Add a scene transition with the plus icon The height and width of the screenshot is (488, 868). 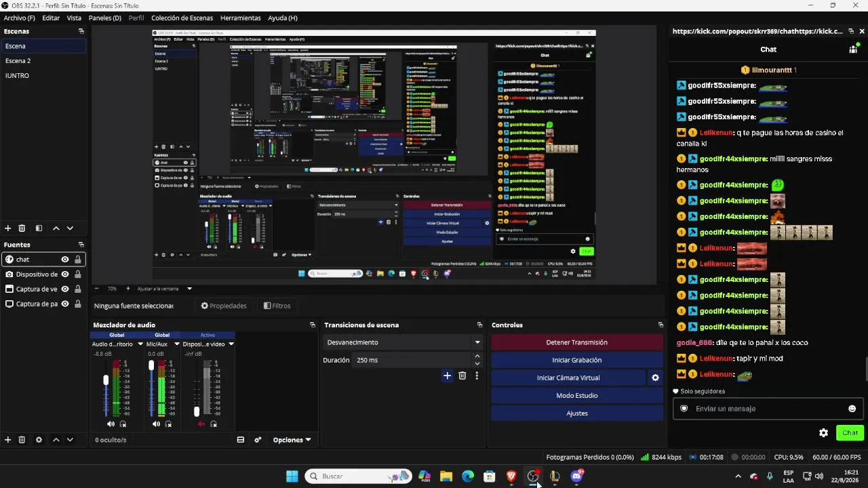[447, 375]
